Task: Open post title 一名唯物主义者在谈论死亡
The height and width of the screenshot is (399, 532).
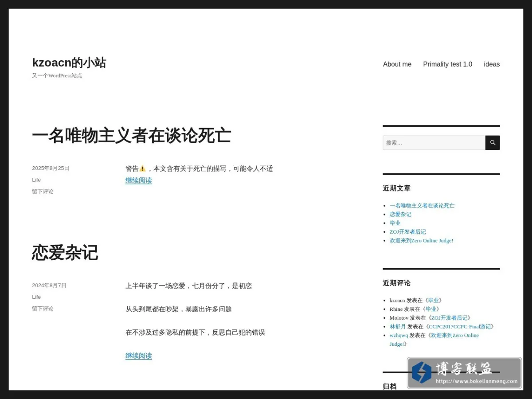Action: point(132,135)
